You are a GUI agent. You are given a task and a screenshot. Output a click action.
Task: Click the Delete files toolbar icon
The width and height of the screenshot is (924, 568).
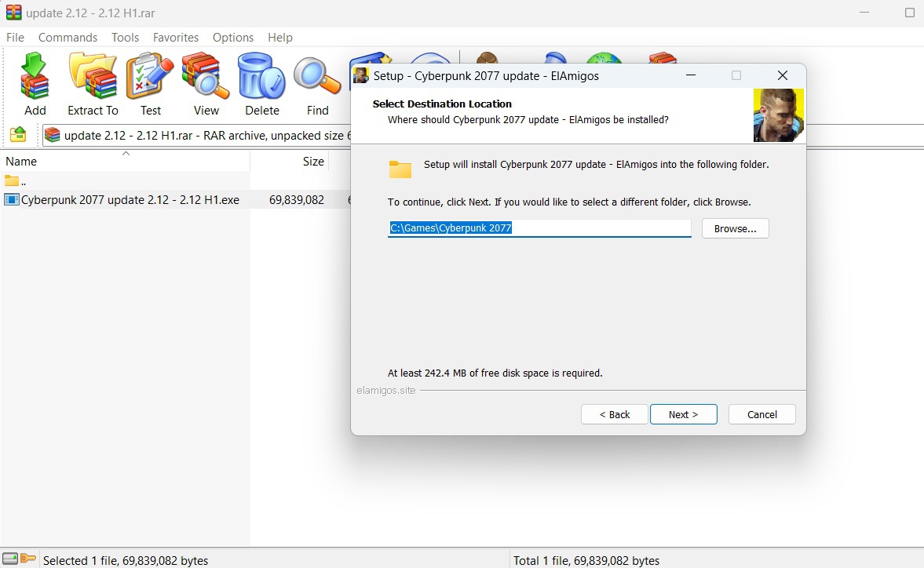pos(261,84)
